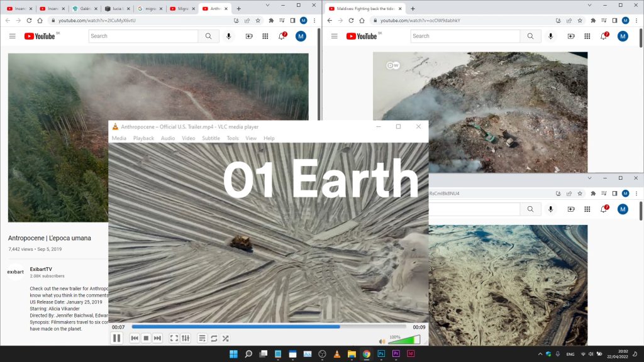Adjust the VLC volume slider
This screenshot has height=362, width=644.
point(404,340)
